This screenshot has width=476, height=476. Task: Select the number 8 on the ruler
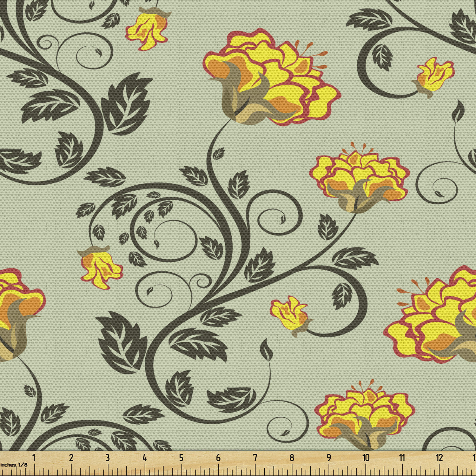click(292, 458)
